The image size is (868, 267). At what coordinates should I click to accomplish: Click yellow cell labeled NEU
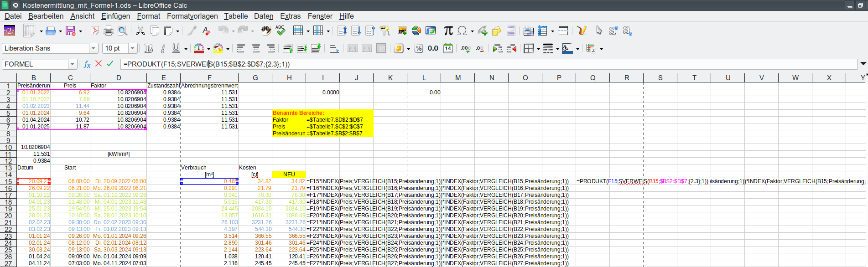point(289,175)
